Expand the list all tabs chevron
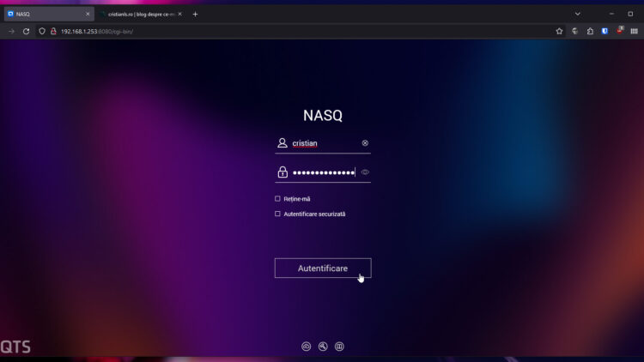 pos(578,14)
